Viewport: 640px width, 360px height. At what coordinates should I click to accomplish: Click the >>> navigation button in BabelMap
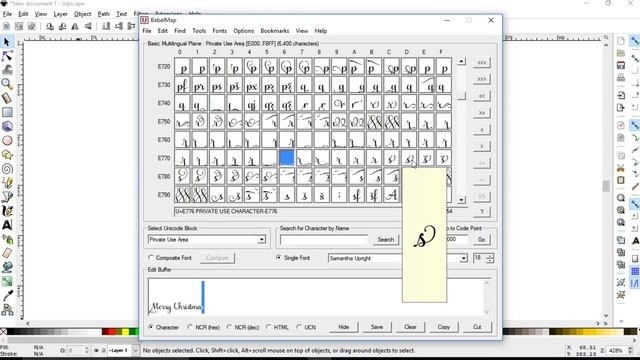click(482, 79)
